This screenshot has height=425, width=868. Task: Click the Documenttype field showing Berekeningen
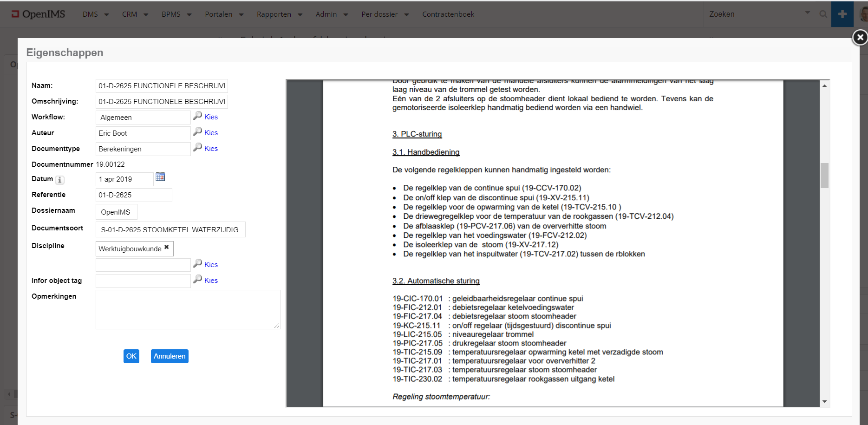pos(143,149)
